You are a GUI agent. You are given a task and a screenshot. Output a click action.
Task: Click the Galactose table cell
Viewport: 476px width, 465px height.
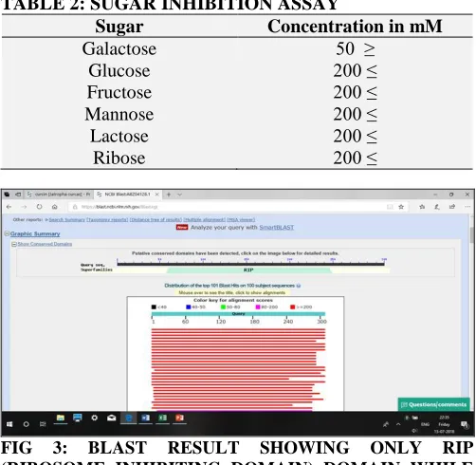click(x=119, y=48)
